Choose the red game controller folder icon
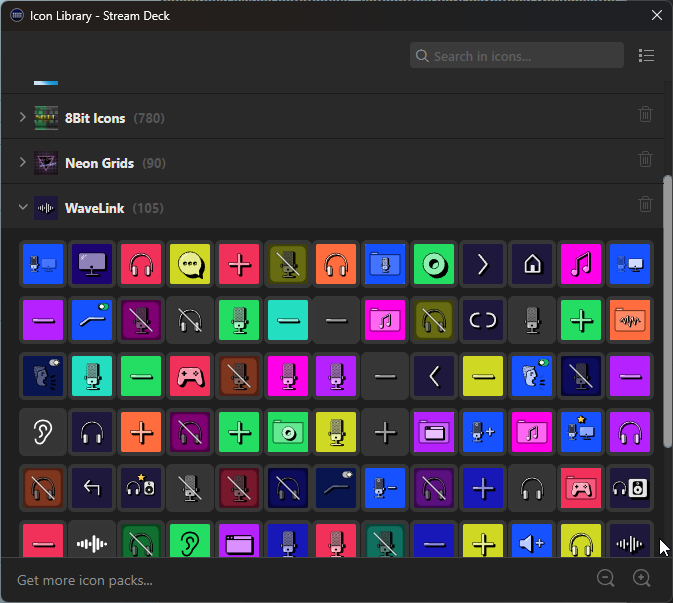Viewport: 673px width, 603px height. tap(581, 488)
